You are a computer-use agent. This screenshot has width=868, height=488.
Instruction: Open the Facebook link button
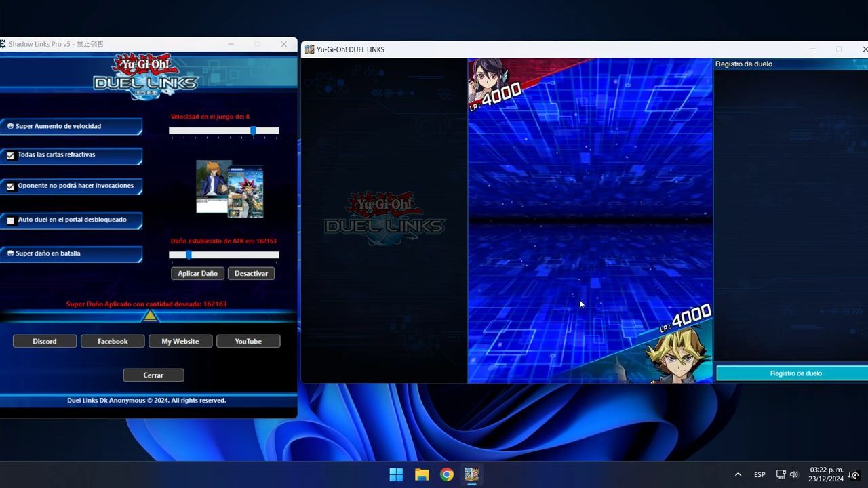pos(113,341)
